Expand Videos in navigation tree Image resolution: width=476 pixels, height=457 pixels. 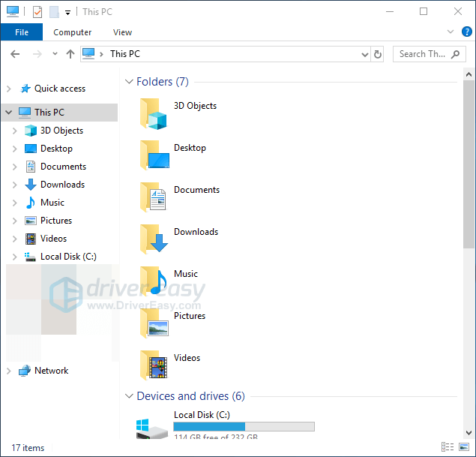point(14,239)
